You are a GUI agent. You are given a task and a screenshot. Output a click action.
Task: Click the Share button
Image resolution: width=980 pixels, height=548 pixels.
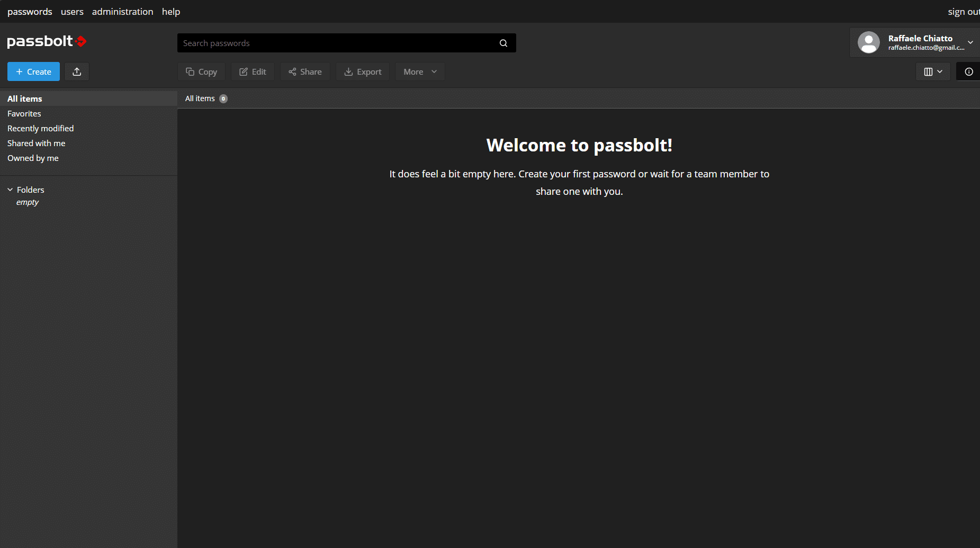coord(305,71)
